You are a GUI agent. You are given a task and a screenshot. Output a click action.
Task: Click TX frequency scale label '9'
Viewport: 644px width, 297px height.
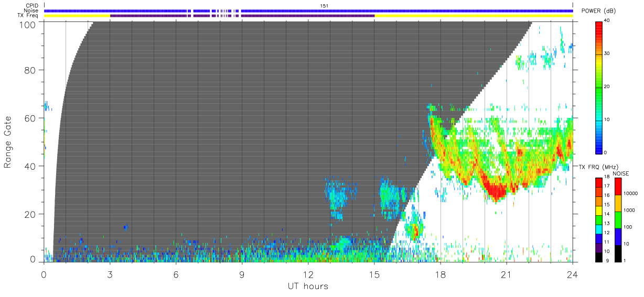[x=607, y=260]
